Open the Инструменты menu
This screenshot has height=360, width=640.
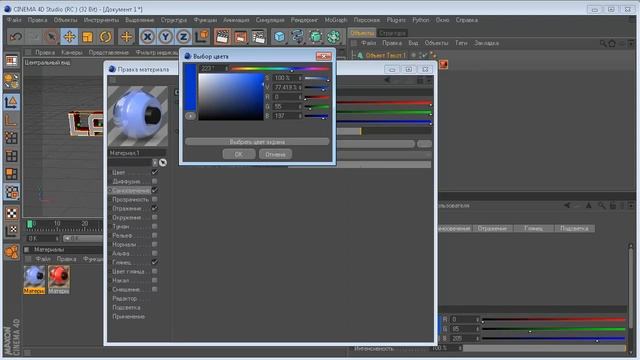tap(101, 20)
